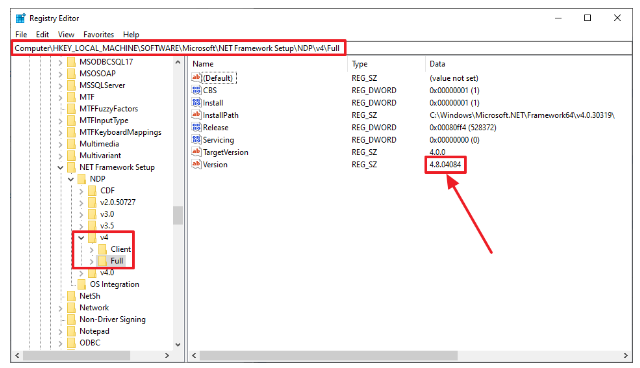
Task: Click the values pane horizontal scrollbar thumb
Action: tap(329, 356)
